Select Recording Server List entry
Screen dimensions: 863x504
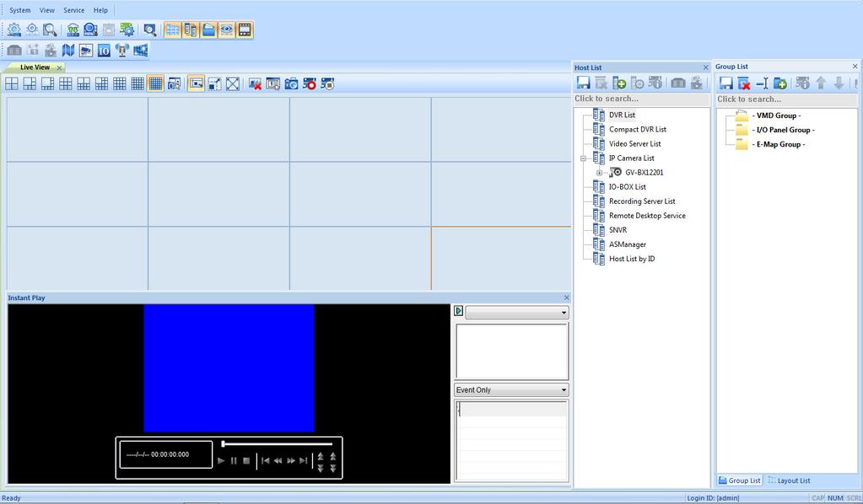[x=642, y=201]
